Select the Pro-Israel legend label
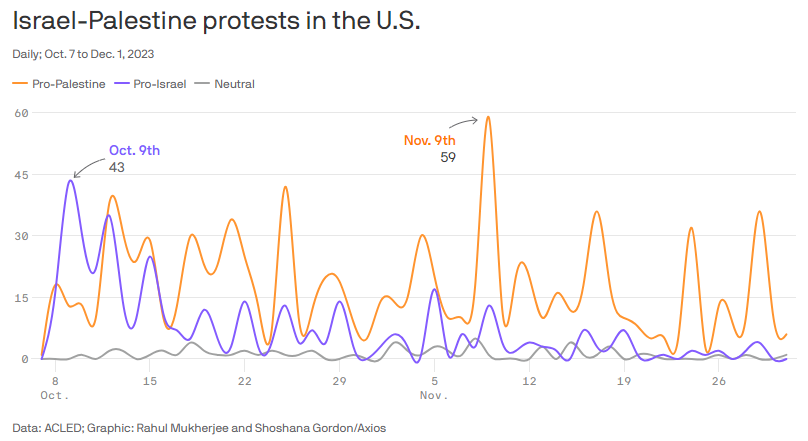This screenshot has height=441, width=808. [159, 84]
